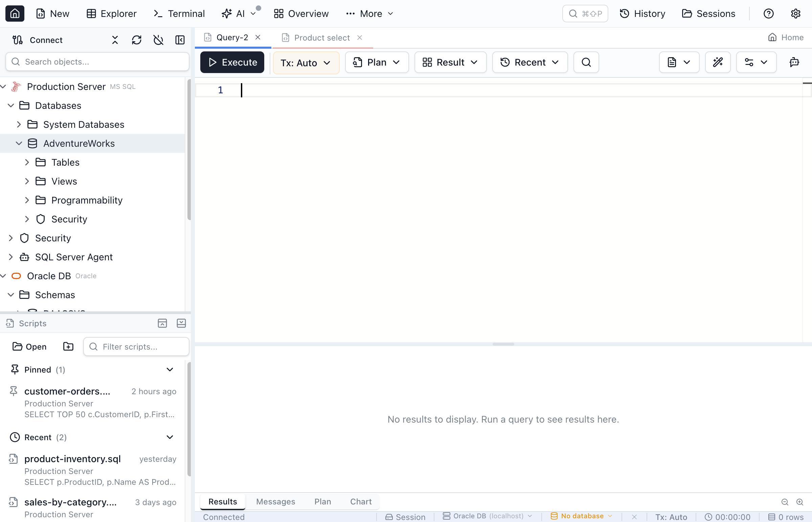
Task: Unpin the customer-orders script pin icon
Action: click(x=14, y=391)
